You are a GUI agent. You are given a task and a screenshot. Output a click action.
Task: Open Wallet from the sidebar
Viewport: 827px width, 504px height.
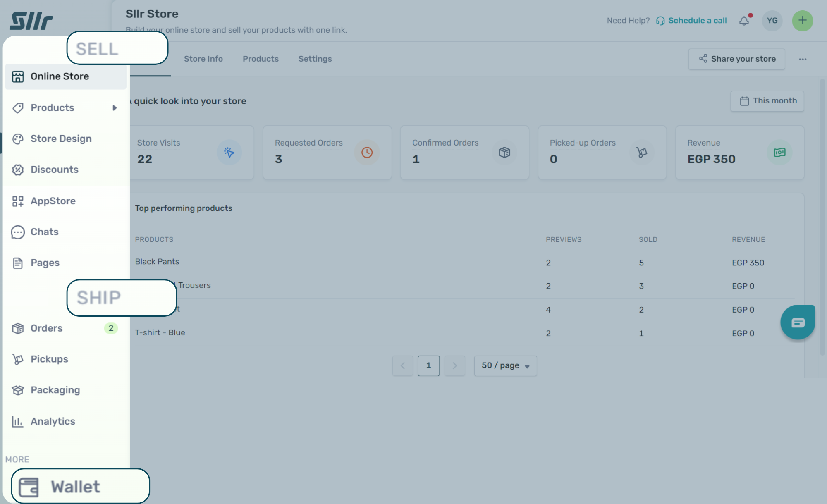[75, 487]
